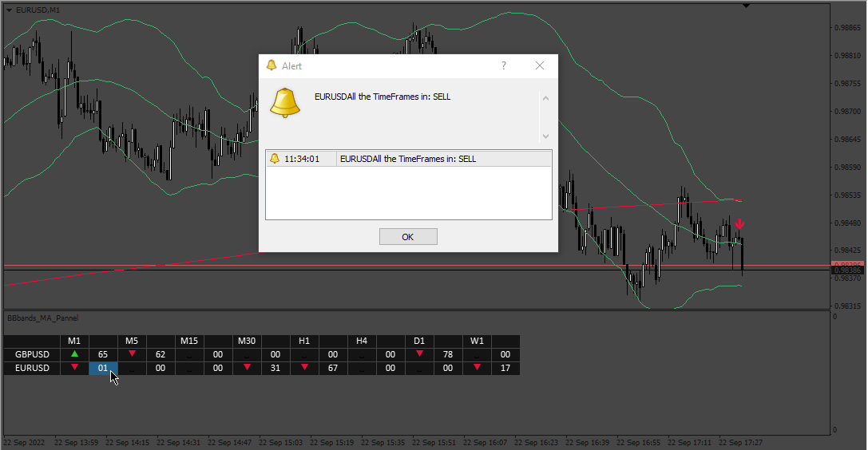The image size is (868, 450).
Task: Click EURUSD W1 value 17
Action: (x=505, y=368)
